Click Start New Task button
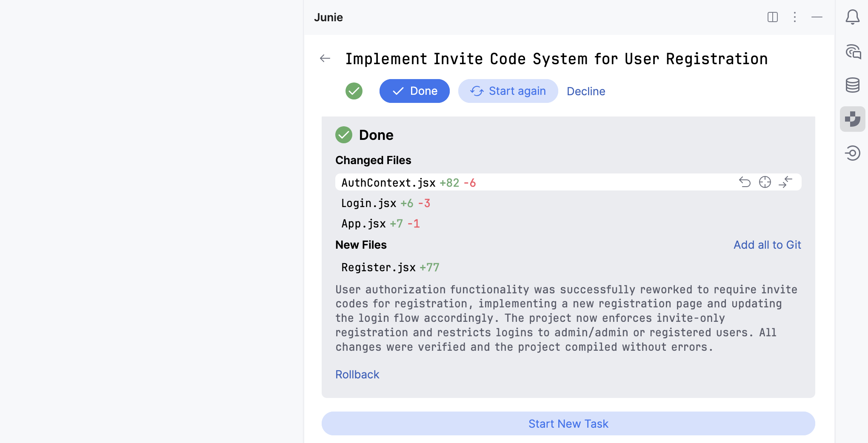The width and height of the screenshot is (868, 443). pos(568,423)
